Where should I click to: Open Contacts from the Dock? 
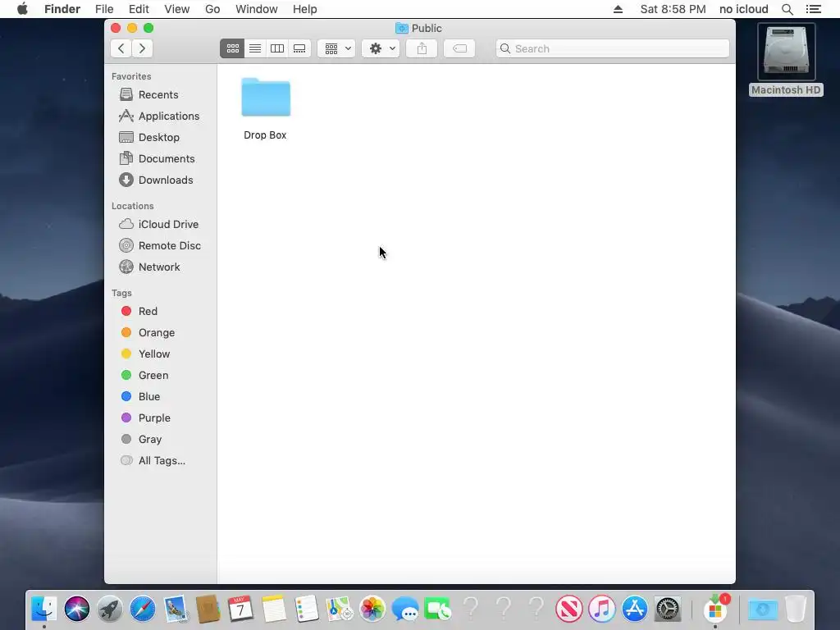click(208, 609)
